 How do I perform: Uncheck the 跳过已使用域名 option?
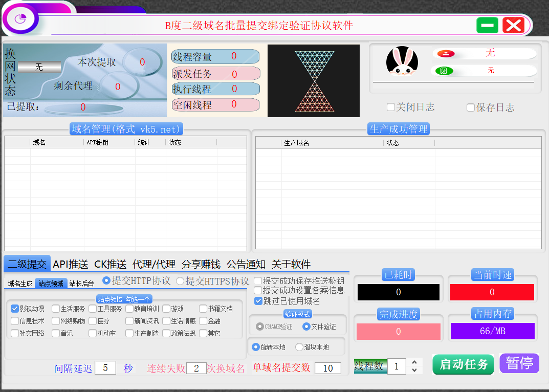coord(258,301)
